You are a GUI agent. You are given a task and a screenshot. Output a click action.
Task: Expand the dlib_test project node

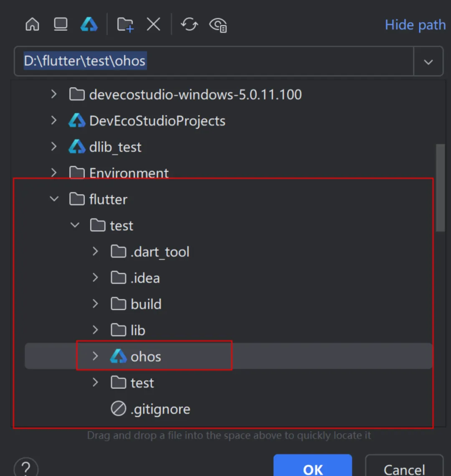click(54, 147)
